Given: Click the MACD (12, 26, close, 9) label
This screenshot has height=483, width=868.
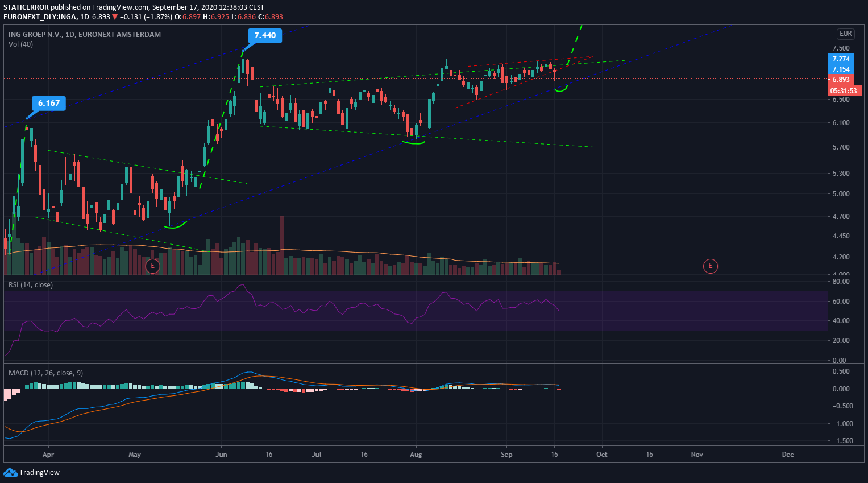Looking at the screenshot, I should (x=45, y=373).
